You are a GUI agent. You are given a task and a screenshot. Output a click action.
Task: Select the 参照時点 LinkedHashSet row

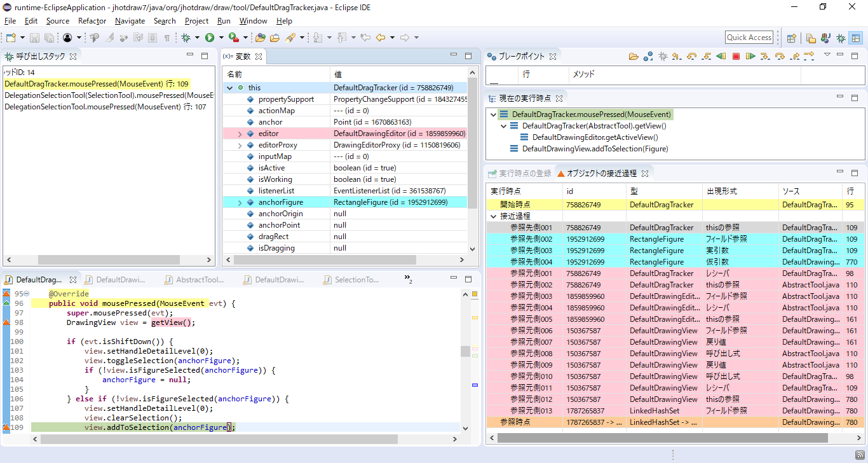(675, 422)
